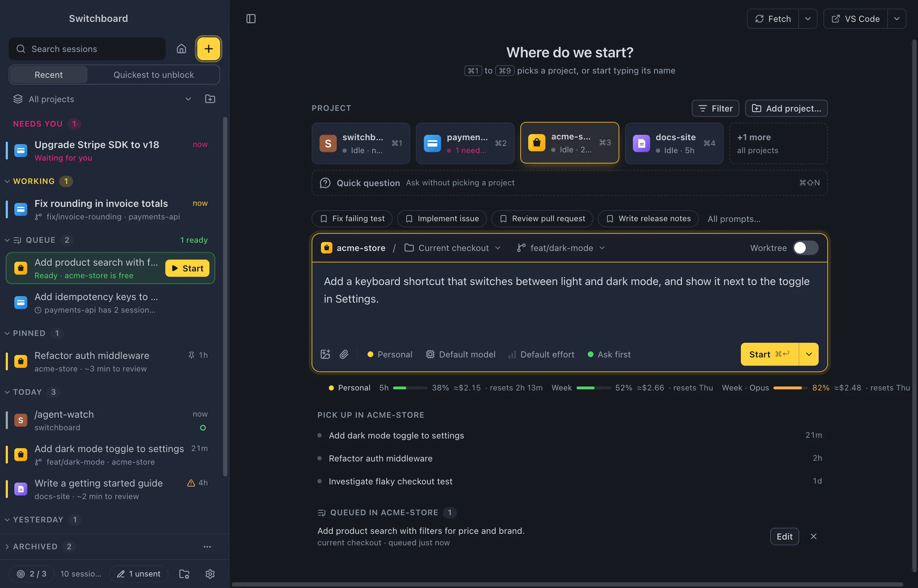Click the Week Opus usage bar
This screenshot has width=918, height=588.
tap(790, 388)
